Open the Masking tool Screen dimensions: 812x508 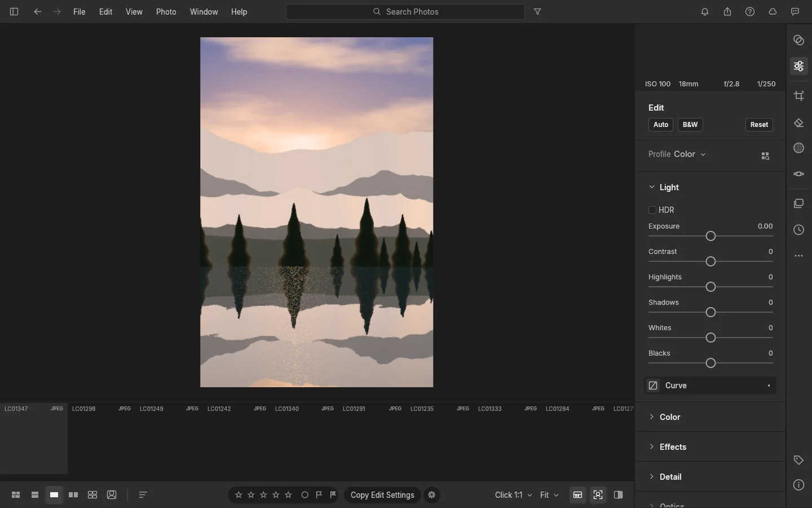coord(798,148)
